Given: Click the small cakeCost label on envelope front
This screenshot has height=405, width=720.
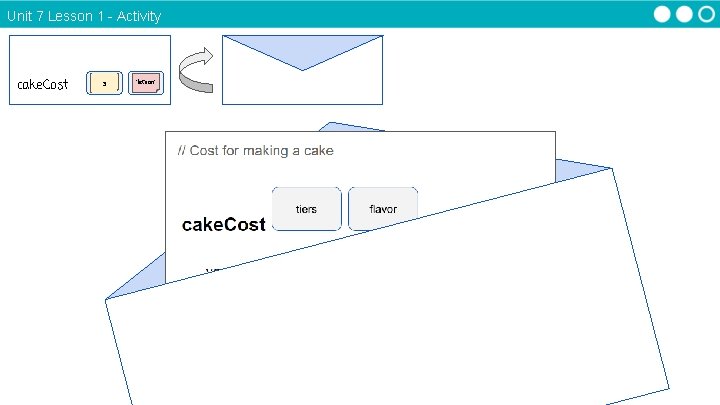Looking at the screenshot, I should coord(42,84).
